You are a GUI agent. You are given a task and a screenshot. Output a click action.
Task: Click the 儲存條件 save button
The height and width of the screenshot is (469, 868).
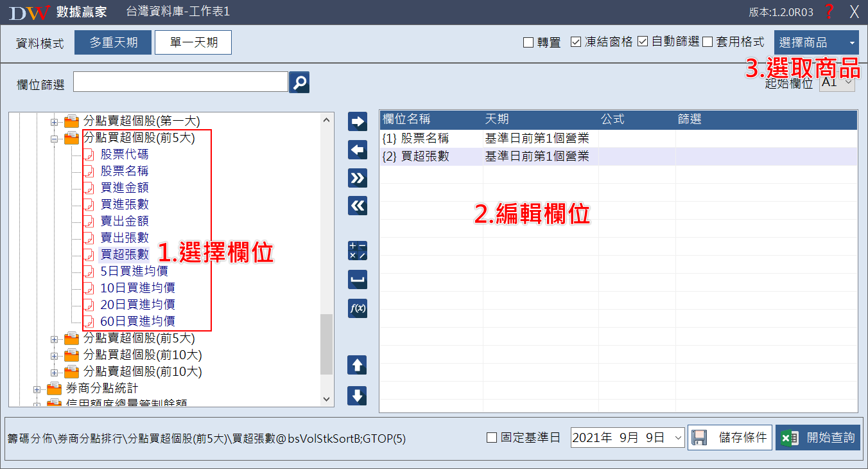(x=730, y=438)
